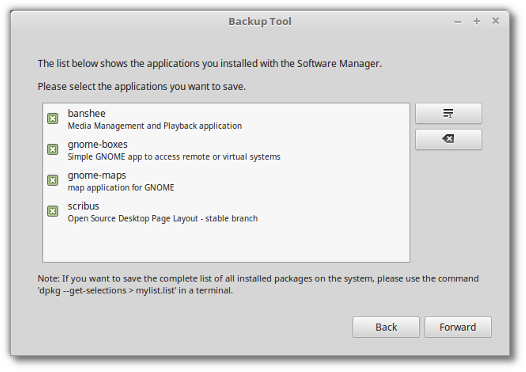Viewport: 526px width, 372px height.
Task: Click the 'Simple GNOME app' description text
Action: 174,157
